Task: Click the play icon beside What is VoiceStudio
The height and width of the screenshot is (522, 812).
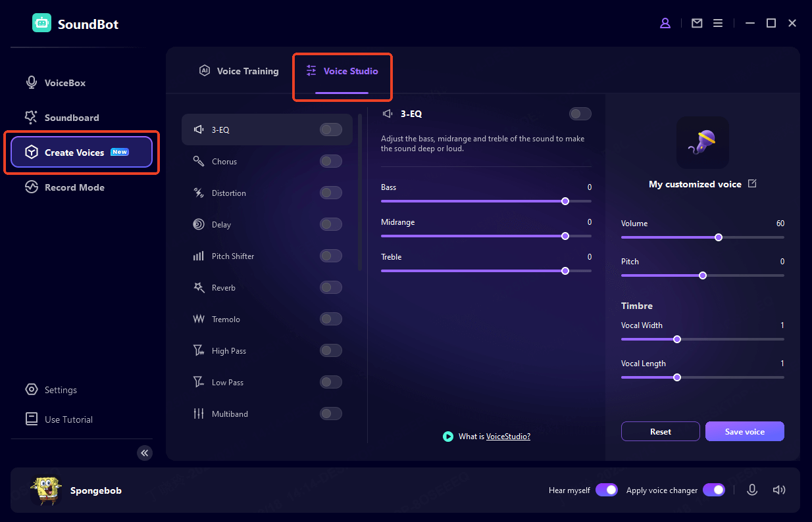Action: click(x=448, y=437)
